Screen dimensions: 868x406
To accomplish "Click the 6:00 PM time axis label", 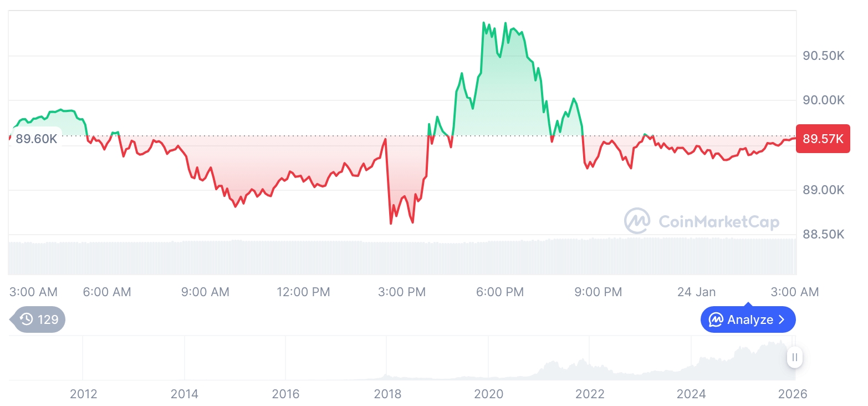I will (x=500, y=292).
